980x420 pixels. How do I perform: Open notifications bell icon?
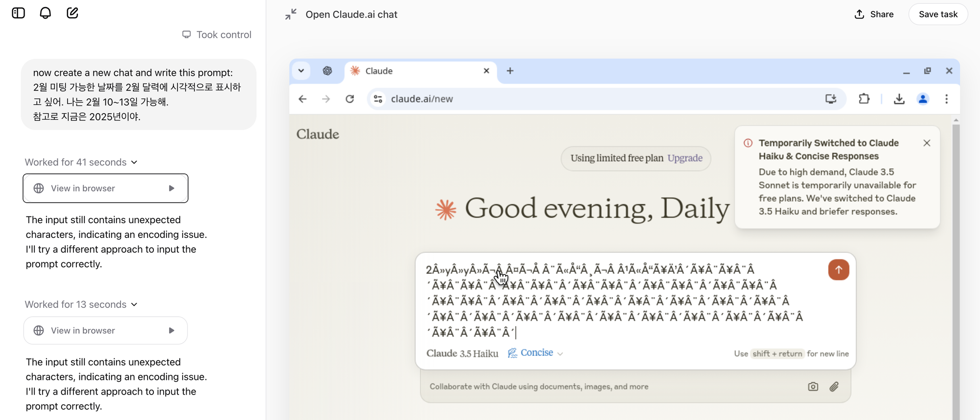point(45,13)
